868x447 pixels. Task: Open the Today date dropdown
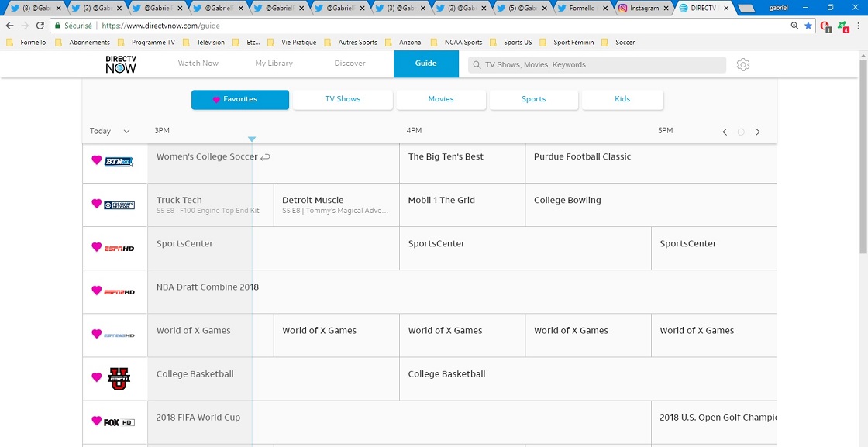tap(109, 132)
